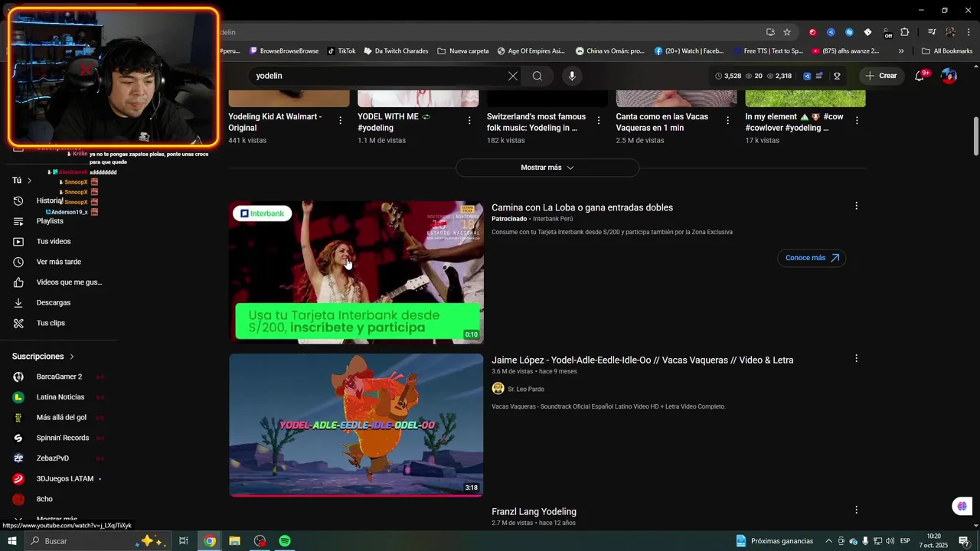Open the media control icon in Chrome toolbar
The width and height of the screenshot is (980, 551).
(x=932, y=32)
